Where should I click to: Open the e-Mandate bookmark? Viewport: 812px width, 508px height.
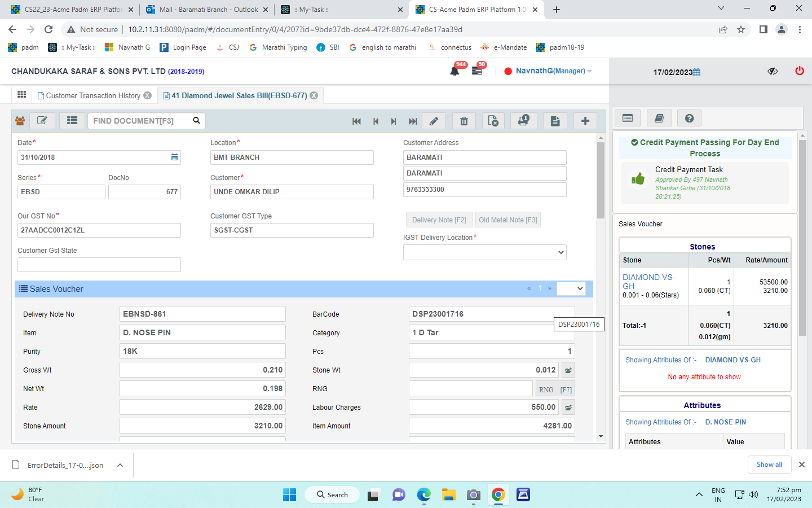[504, 47]
